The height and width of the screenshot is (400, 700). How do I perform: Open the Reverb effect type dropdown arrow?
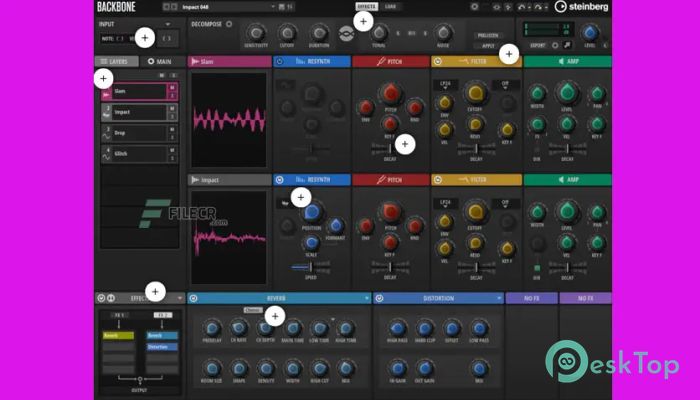coord(367,298)
